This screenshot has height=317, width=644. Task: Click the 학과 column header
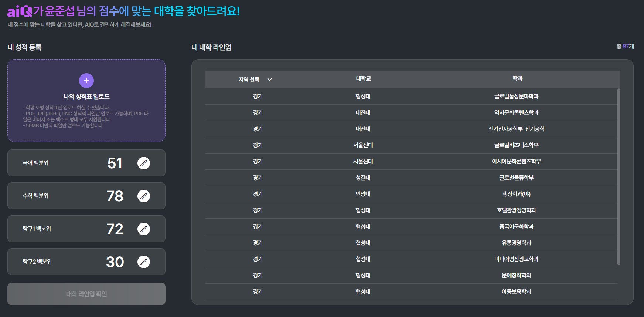coord(517,79)
